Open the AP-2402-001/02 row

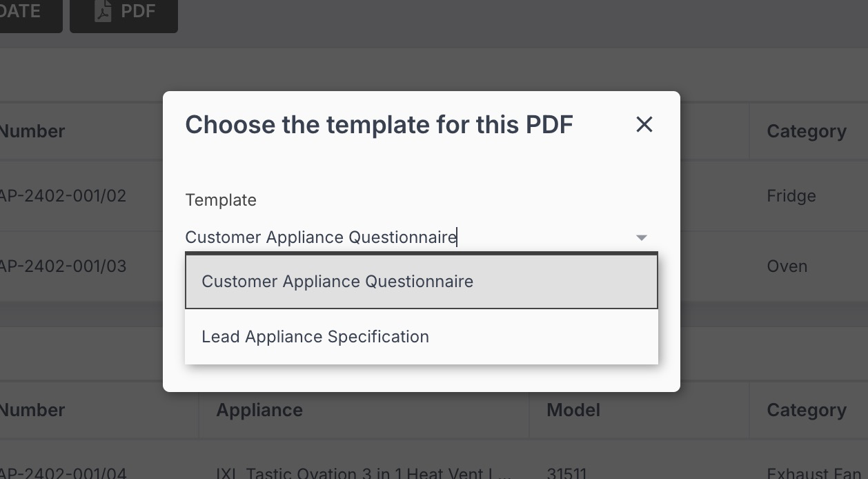click(x=63, y=196)
